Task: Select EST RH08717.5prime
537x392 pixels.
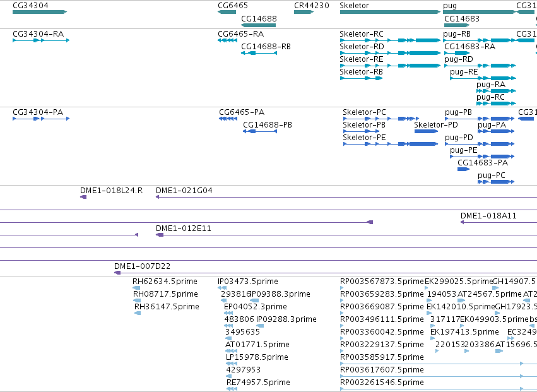Action: tap(166, 295)
